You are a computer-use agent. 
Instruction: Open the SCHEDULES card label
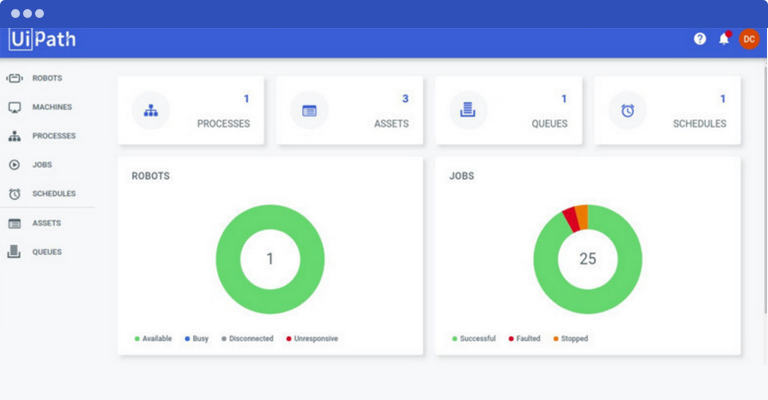pyautogui.click(x=699, y=124)
